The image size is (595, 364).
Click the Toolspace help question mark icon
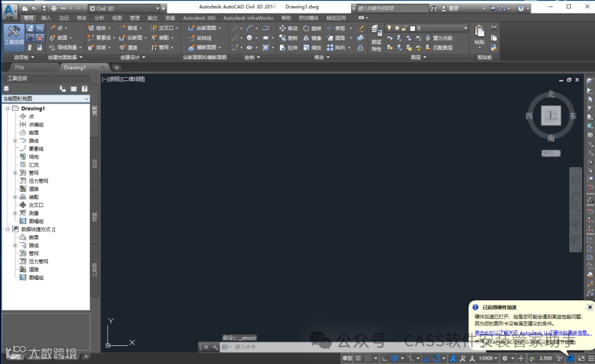[x=84, y=89]
